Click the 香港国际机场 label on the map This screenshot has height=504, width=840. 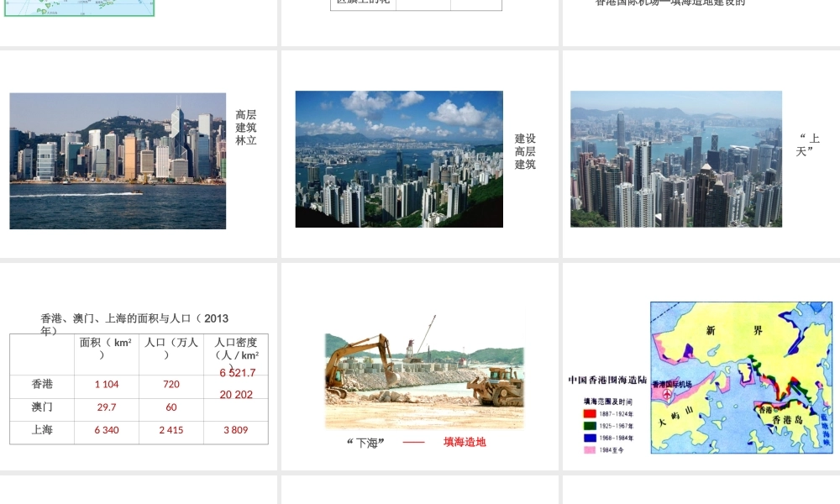click(x=672, y=384)
